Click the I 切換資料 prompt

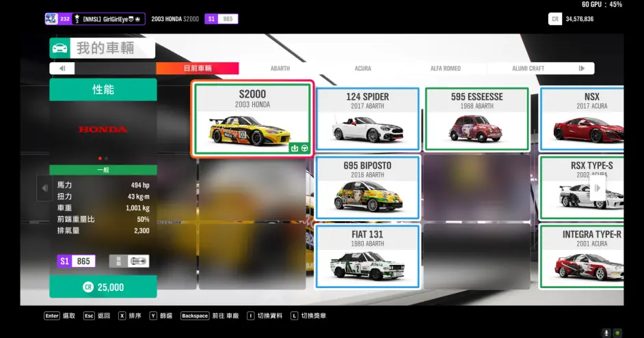(265, 315)
